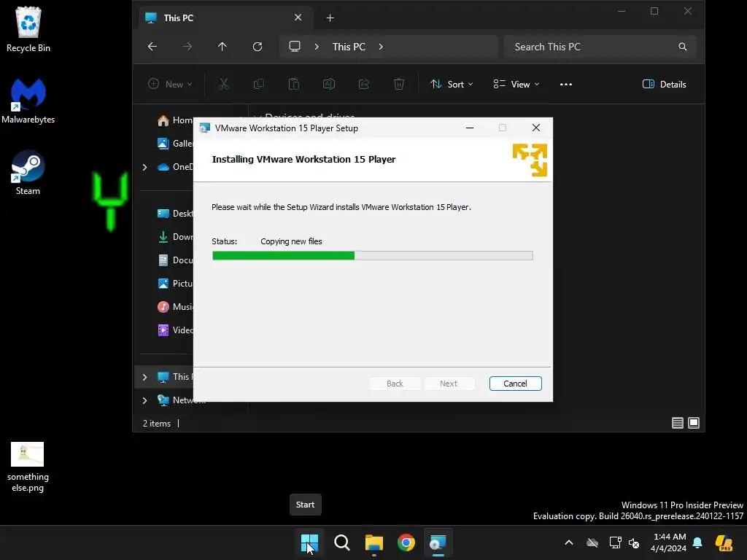Expand the chevron after This PC breadcrumb
The image size is (747, 560).
pos(381,47)
